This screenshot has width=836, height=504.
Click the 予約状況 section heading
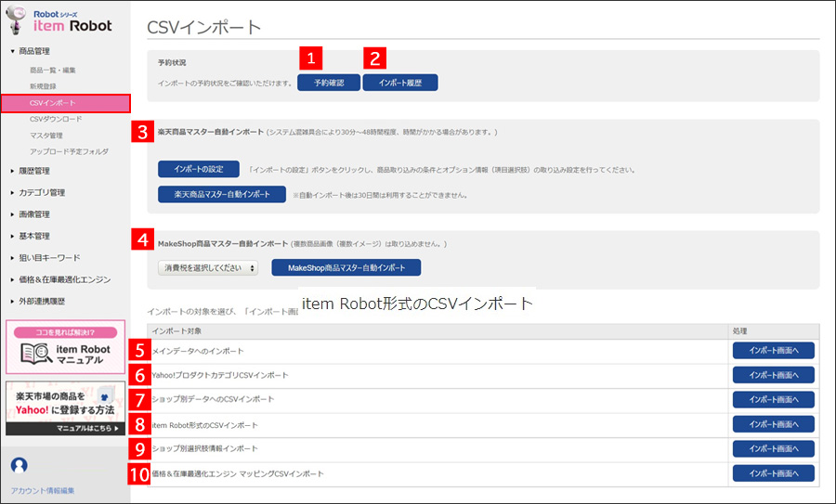tap(172, 63)
